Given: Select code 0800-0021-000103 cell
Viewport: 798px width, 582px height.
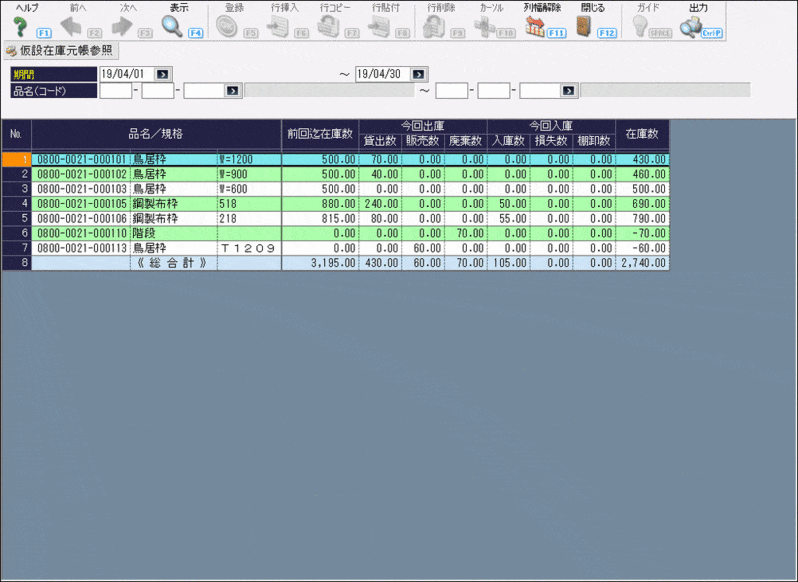Looking at the screenshot, I should coord(81,189).
